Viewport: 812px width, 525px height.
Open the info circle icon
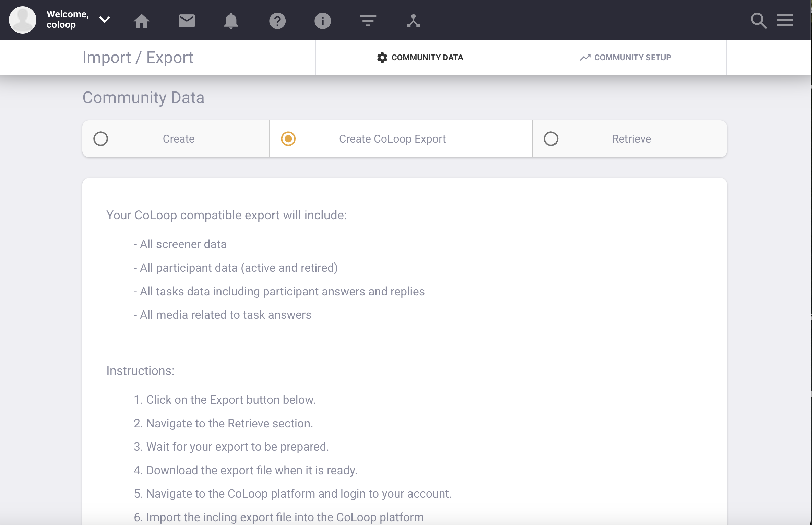pos(323,21)
